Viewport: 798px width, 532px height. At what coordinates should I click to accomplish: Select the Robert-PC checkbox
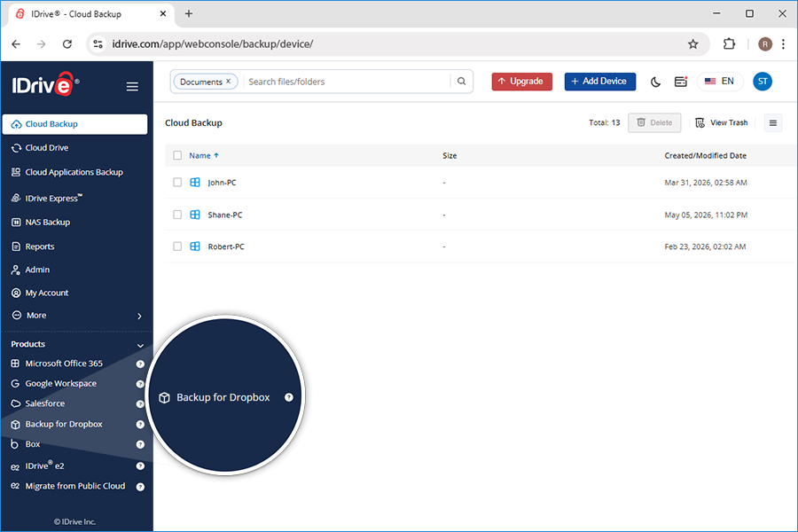pos(177,246)
